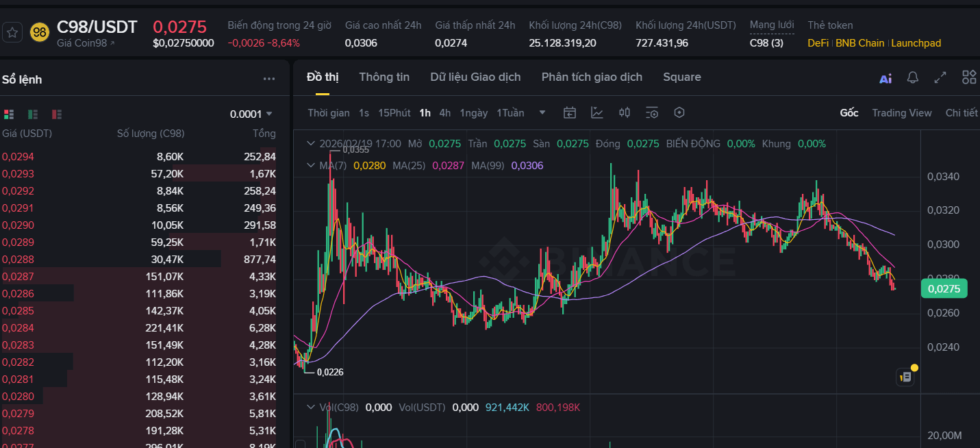The height and width of the screenshot is (448, 980).
Task: Show sell orders only order book view
Action: [57, 114]
